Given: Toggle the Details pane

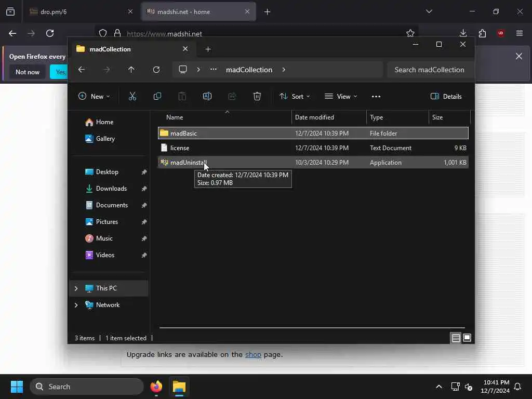Looking at the screenshot, I should point(446,96).
